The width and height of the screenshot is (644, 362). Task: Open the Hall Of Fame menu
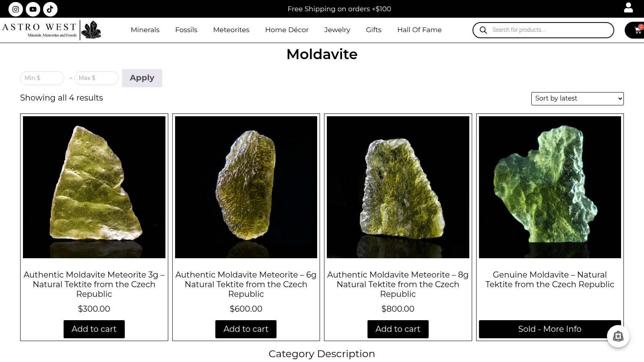pyautogui.click(x=419, y=30)
